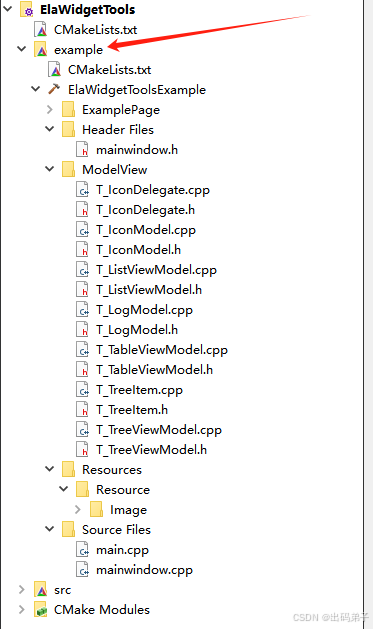373x629 pixels.
Task: Click the CMake icon of the root CMakeLists.txt
Action: (x=41, y=30)
